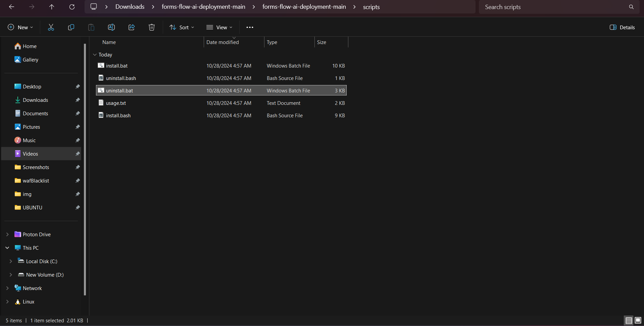Collapse the Today group
This screenshot has width=644, height=326.
pyautogui.click(x=95, y=54)
